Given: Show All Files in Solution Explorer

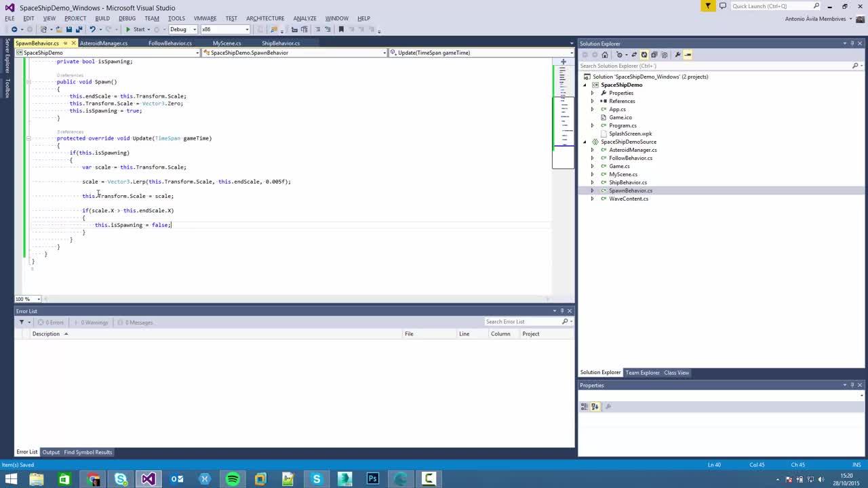Looking at the screenshot, I should tap(664, 54).
